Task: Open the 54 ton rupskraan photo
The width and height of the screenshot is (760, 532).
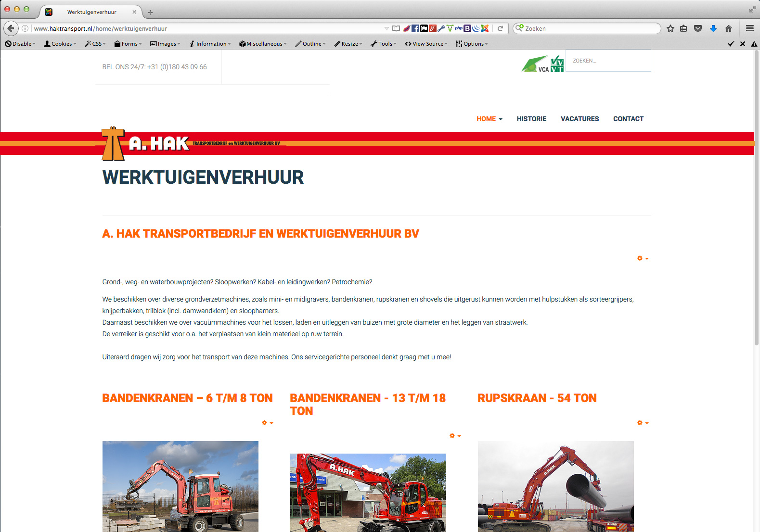Action: pos(556,486)
